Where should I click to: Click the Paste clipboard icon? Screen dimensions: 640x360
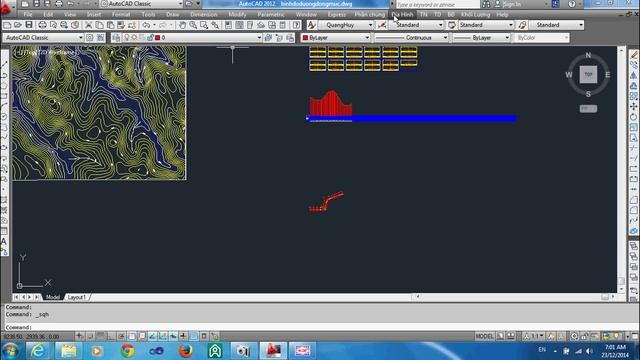tap(110, 25)
